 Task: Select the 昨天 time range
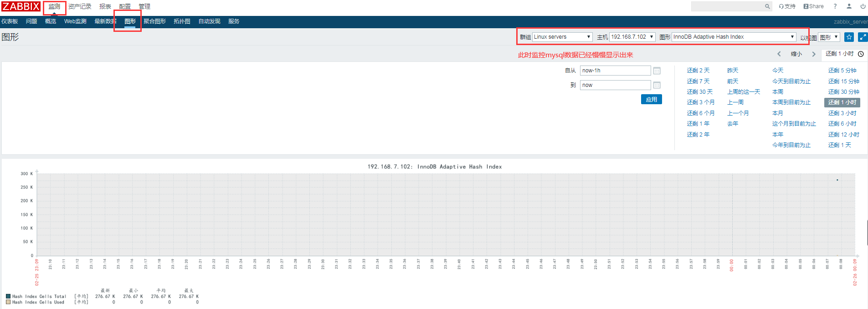point(733,71)
